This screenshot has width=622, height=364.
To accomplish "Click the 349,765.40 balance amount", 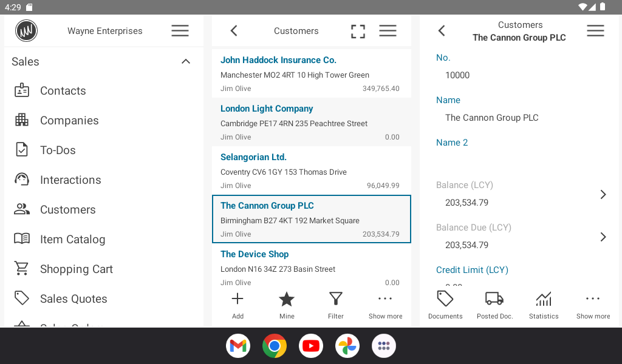I will pyautogui.click(x=381, y=89).
